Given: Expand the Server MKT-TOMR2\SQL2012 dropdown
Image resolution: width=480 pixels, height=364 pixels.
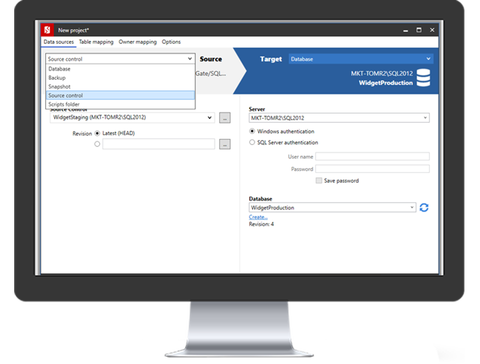Looking at the screenshot, I should pyautogui.click(x=339, y=118).
